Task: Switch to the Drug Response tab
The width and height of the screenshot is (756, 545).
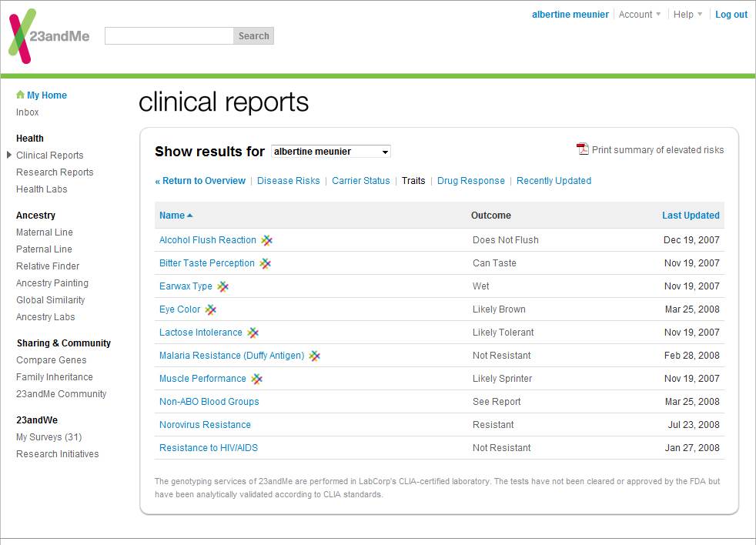Action: coord(471,181)
